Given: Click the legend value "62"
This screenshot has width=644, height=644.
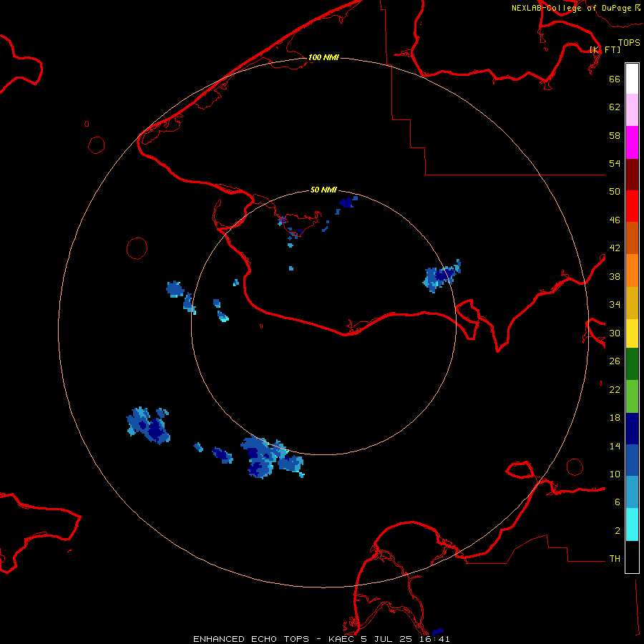Looking at the screenshot, I should [x=615, y=107].
